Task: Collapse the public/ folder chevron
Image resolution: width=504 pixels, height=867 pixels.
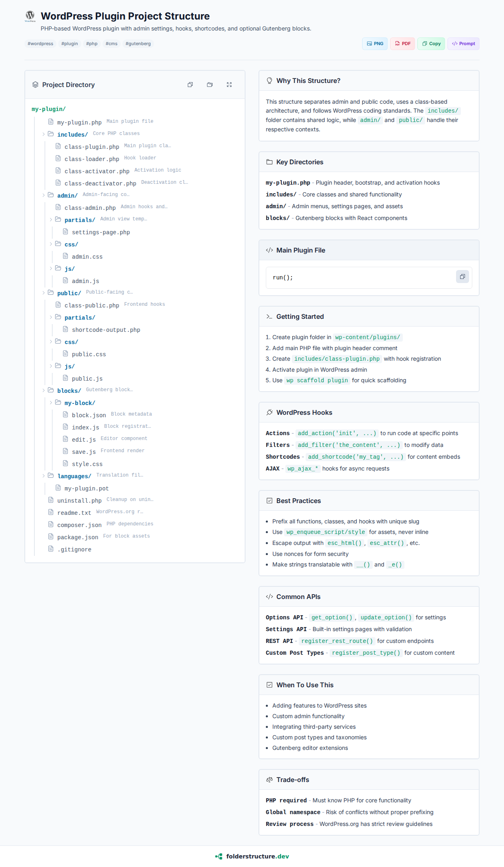Action: (43, 293)
